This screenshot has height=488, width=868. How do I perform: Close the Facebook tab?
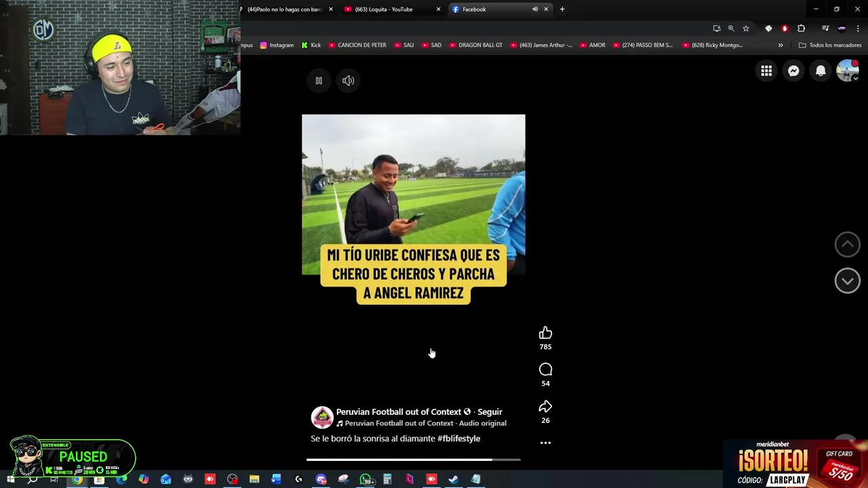point(546,9)
